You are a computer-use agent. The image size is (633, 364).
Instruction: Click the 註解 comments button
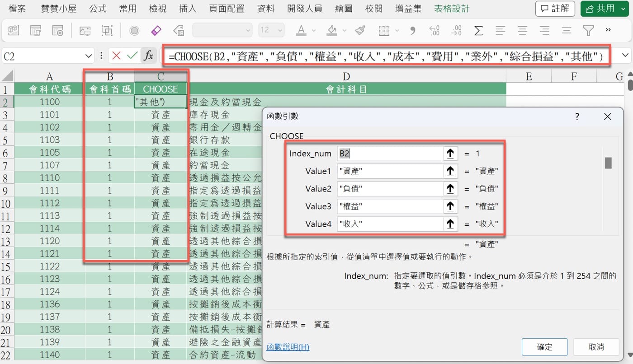tap(555, 8)
